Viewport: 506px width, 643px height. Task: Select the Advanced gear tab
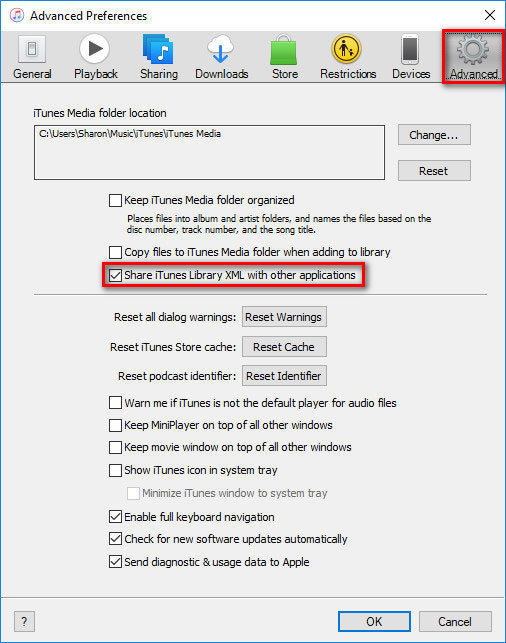point(473,57)
